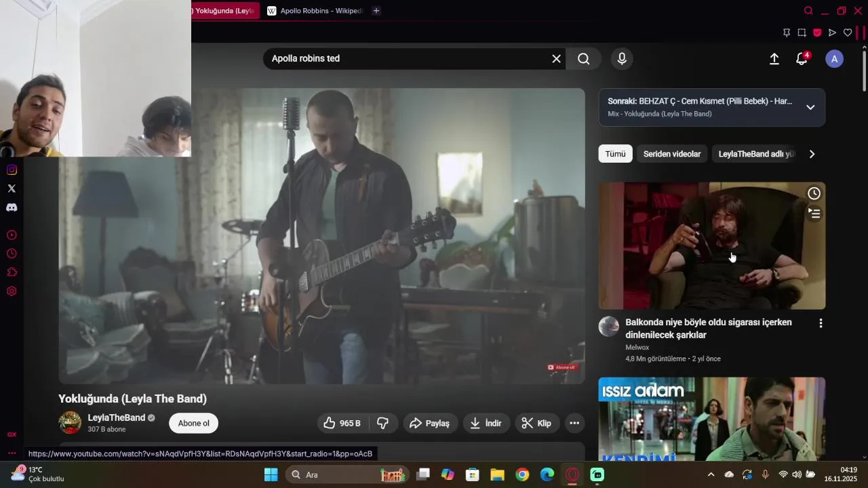The image size is (868, 488).
Task: Add Balkonda video to queue
Action: [814, 213]
